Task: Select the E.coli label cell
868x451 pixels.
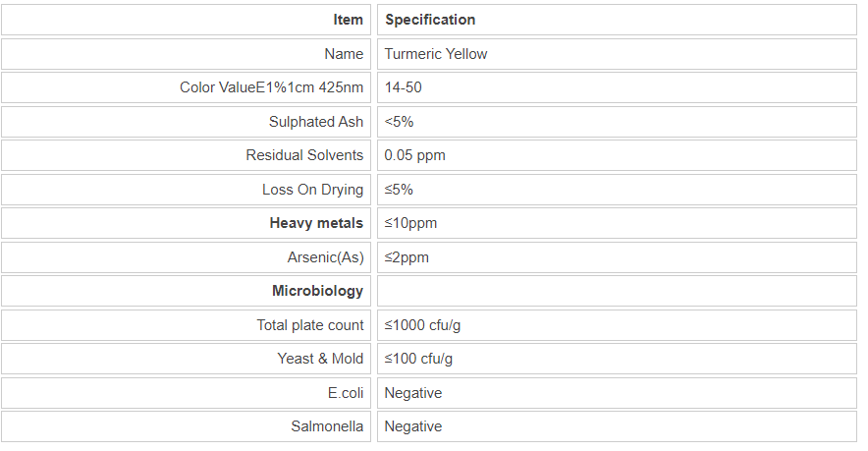Action: pos(344,393)
